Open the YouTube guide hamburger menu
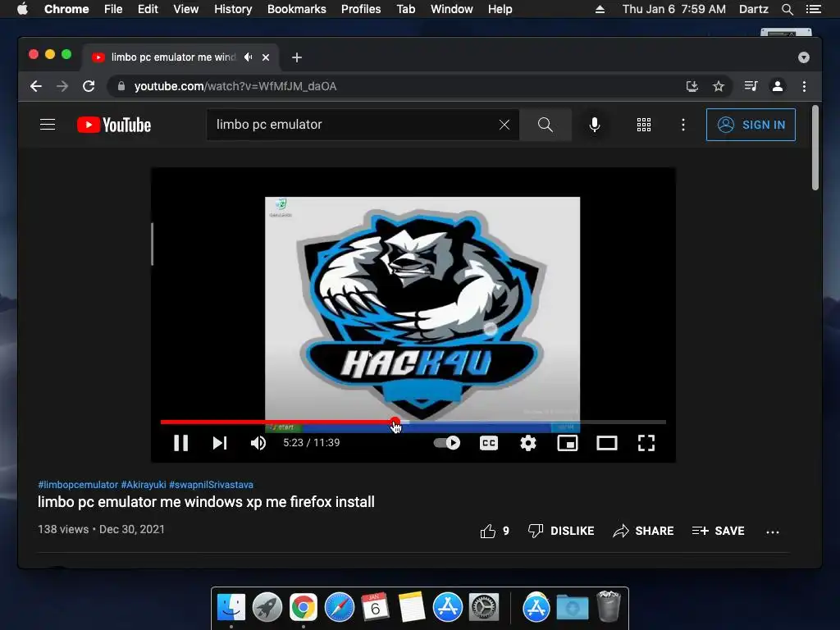 48,125
